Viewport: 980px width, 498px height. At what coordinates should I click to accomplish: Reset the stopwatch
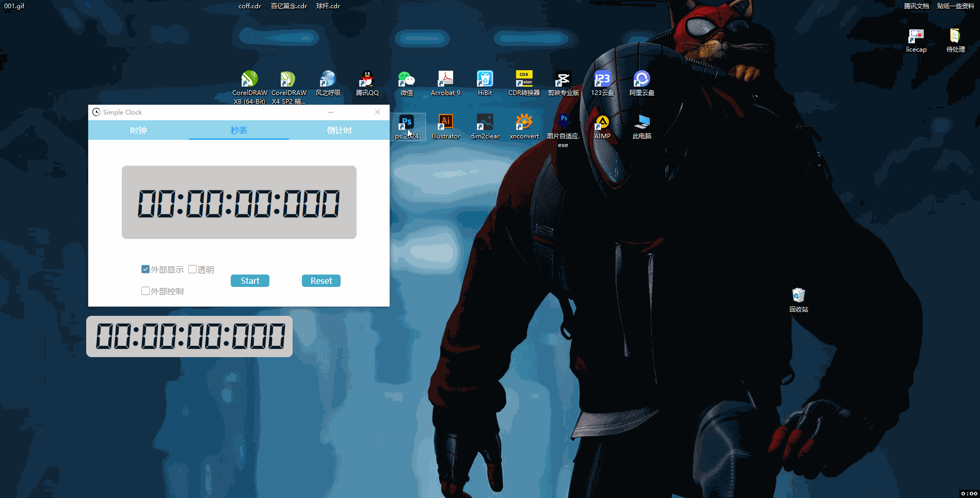coord(321,281)
